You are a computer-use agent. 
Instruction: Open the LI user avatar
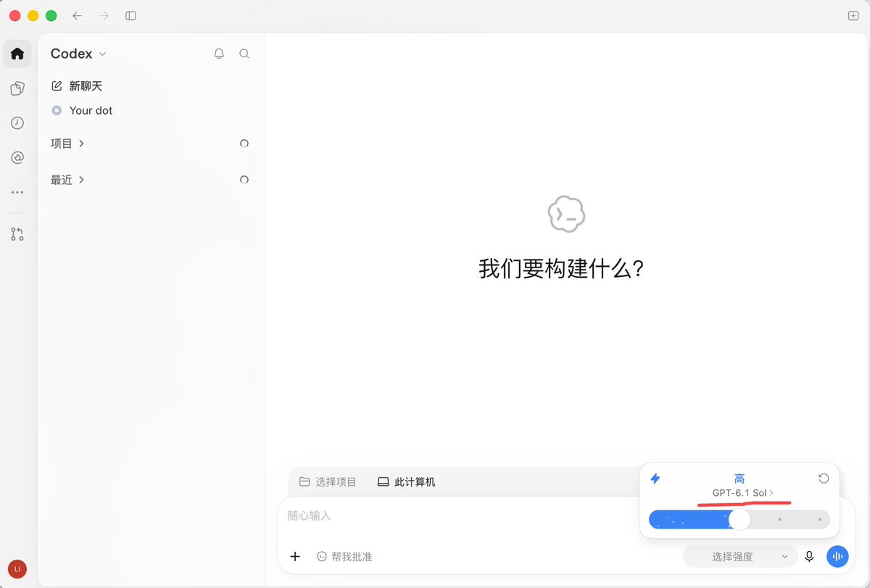(17, 569)
